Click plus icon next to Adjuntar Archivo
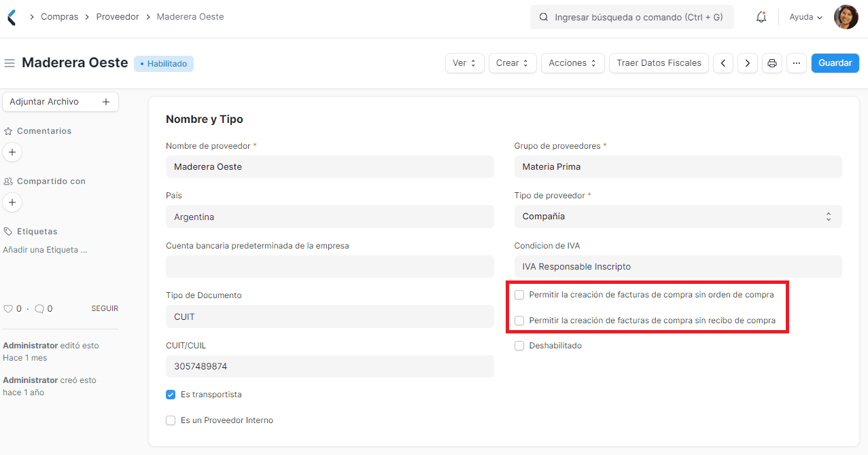This screenshot has width=868, height=455. [x=106, y=102]
